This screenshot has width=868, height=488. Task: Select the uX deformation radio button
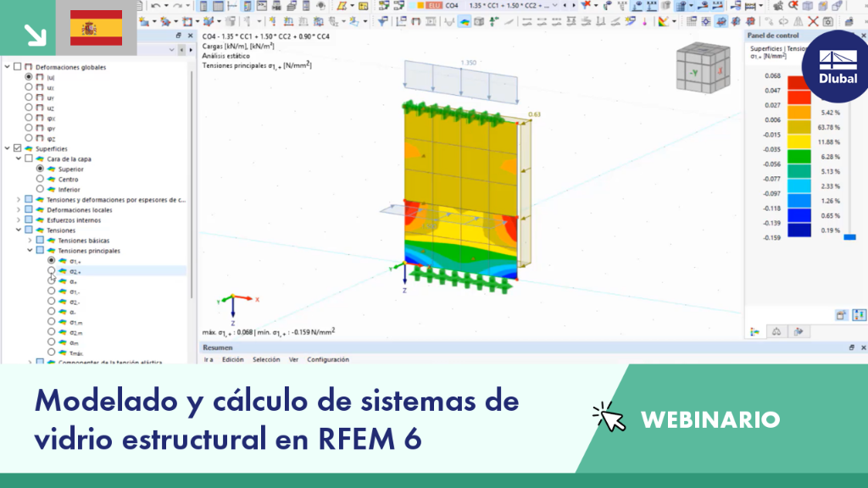(28, 87)
